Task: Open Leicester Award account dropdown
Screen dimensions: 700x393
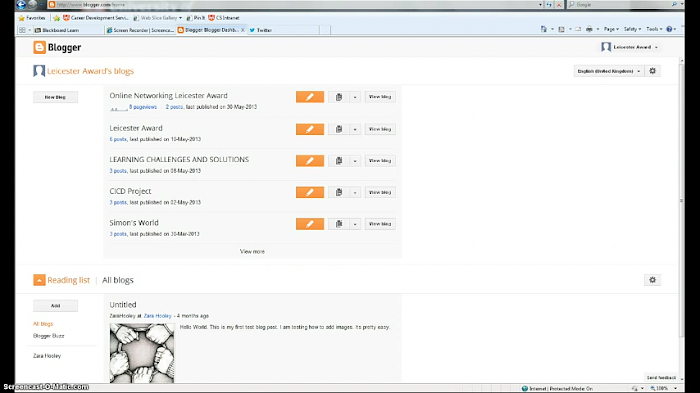Action: point(630,47)
